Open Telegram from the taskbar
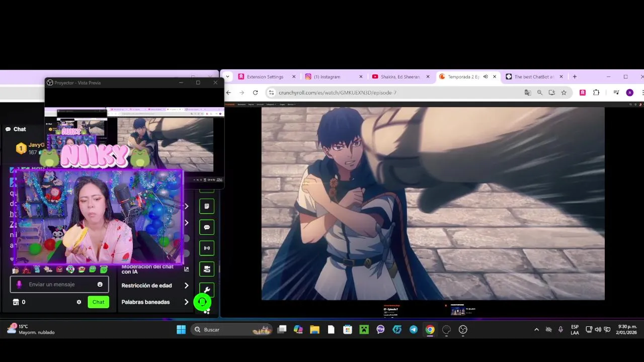Screen dimensions: 644x362 coord(413,330)
